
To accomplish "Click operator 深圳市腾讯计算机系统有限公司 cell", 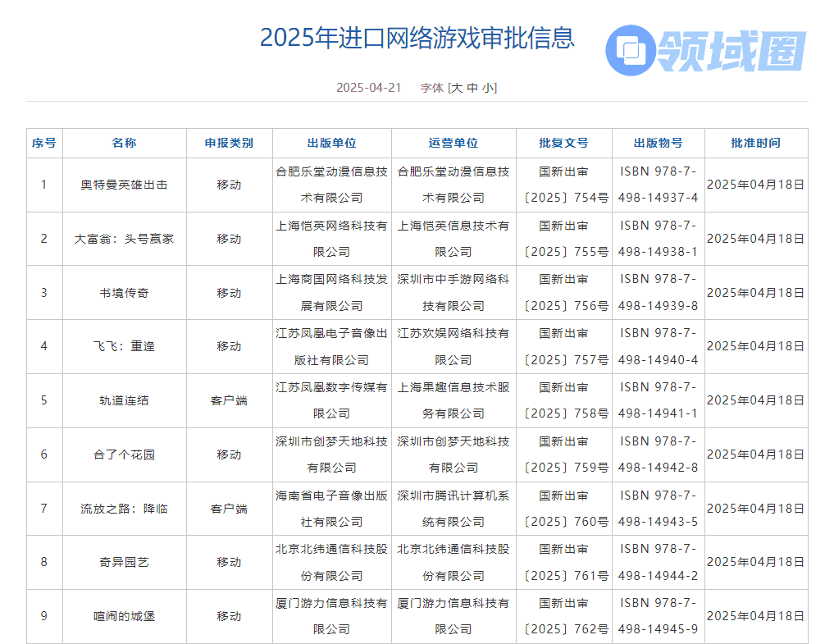I will pyautogui.click(x=453, y=509).
